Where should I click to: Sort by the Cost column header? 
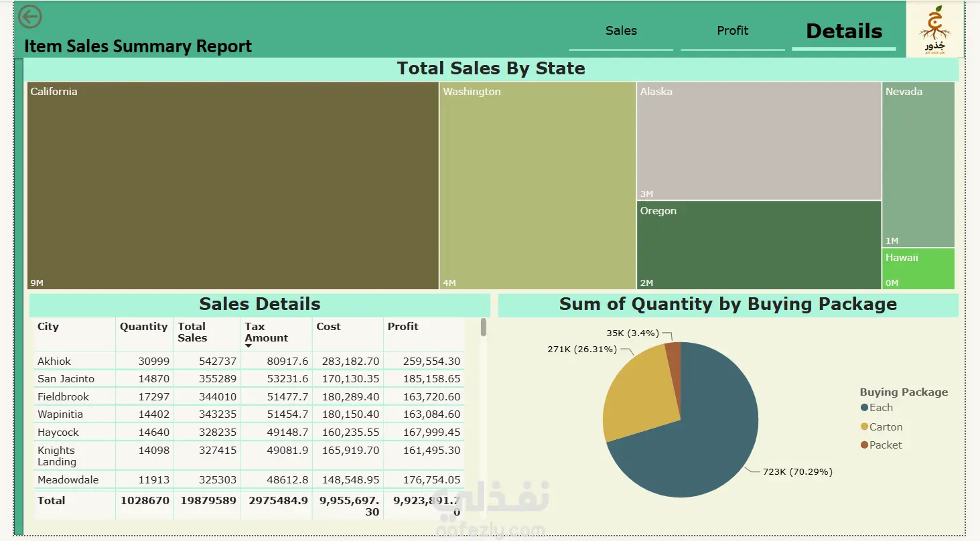328,327
